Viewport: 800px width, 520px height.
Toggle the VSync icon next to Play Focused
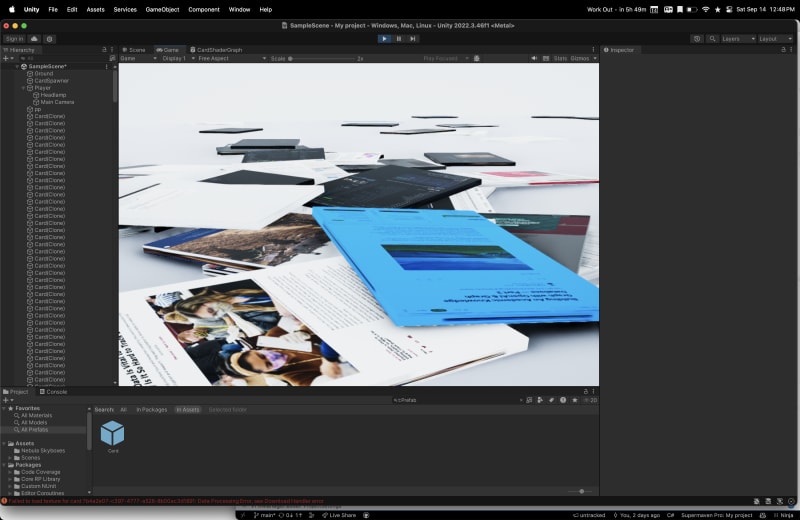pyautogui.click(x=477, y=59)
